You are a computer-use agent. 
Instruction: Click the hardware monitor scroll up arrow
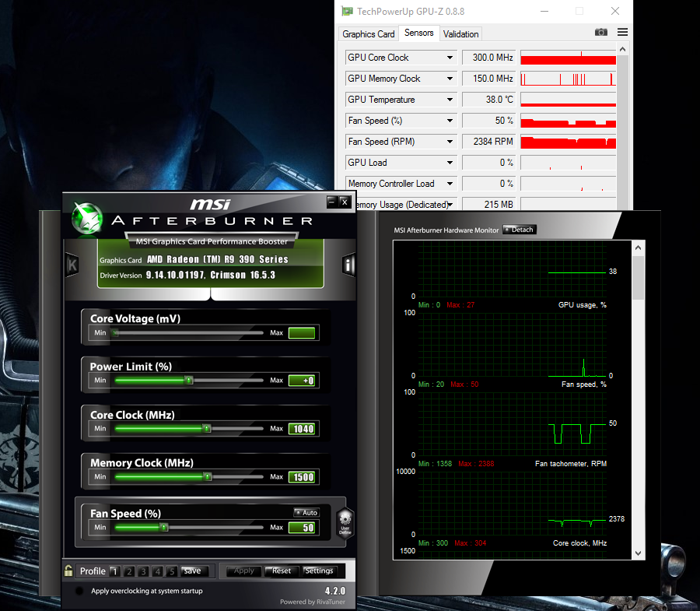[638, 248]
